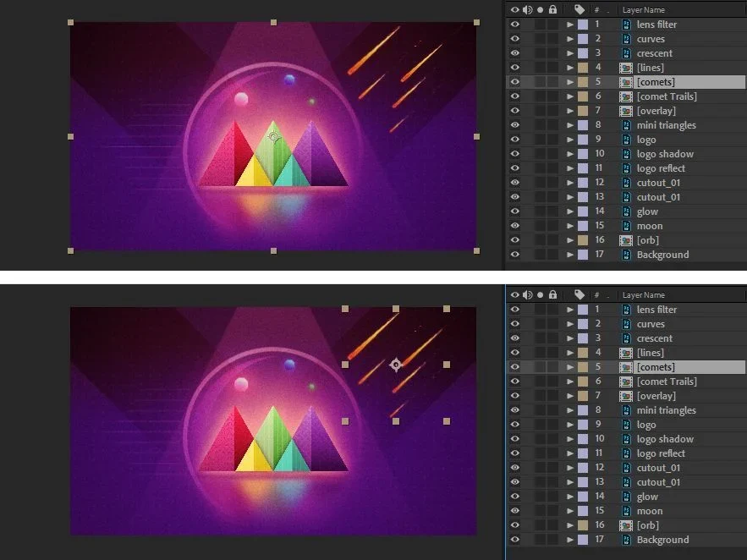
Task: Click the Lock column header in upper timeline
Action: 552,9
